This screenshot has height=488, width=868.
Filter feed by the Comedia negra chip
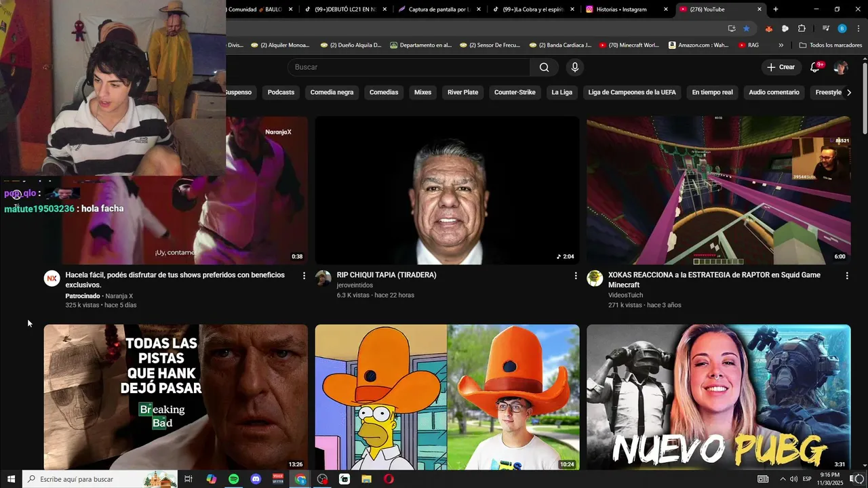332,92
